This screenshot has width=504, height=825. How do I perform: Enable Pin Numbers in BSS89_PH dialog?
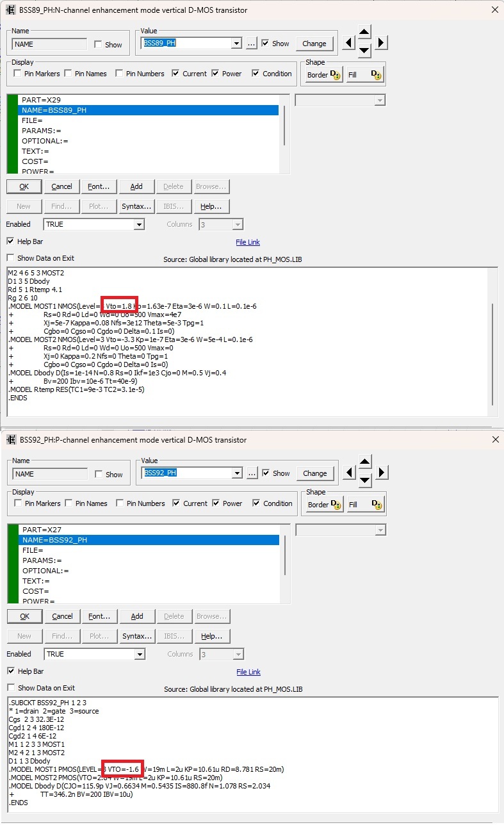tap(119, 74)
